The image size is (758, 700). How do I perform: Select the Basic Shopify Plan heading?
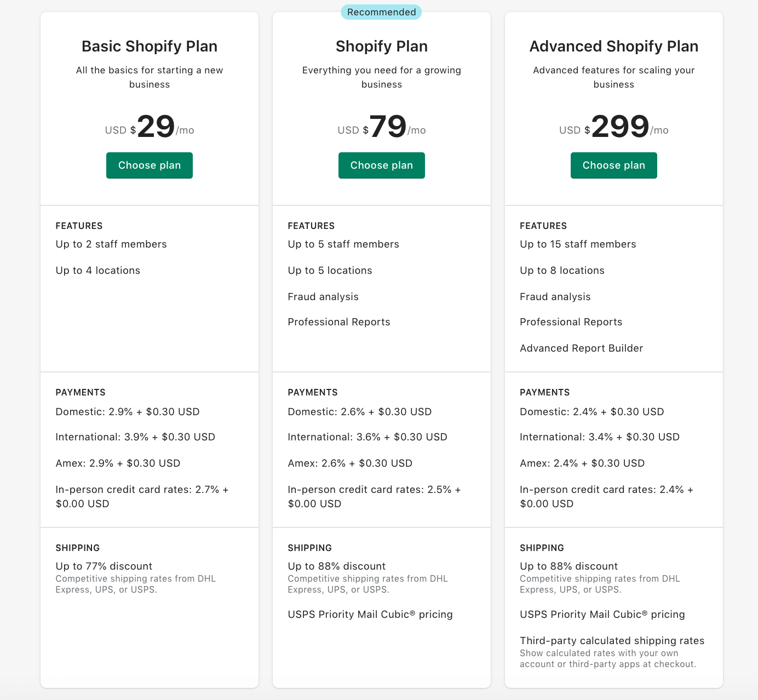click(x=150, y=46)
